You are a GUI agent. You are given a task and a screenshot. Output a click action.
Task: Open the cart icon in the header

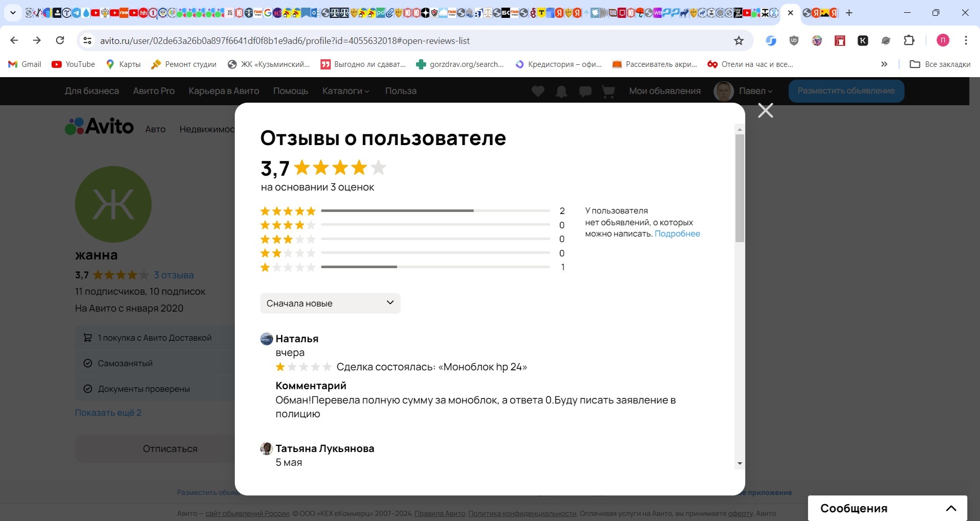(x=608, y=91)
